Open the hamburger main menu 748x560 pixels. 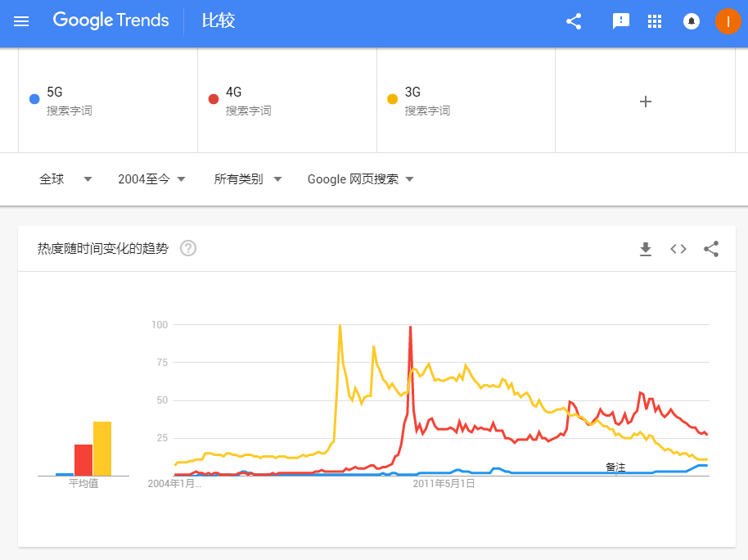coord(21,21)
